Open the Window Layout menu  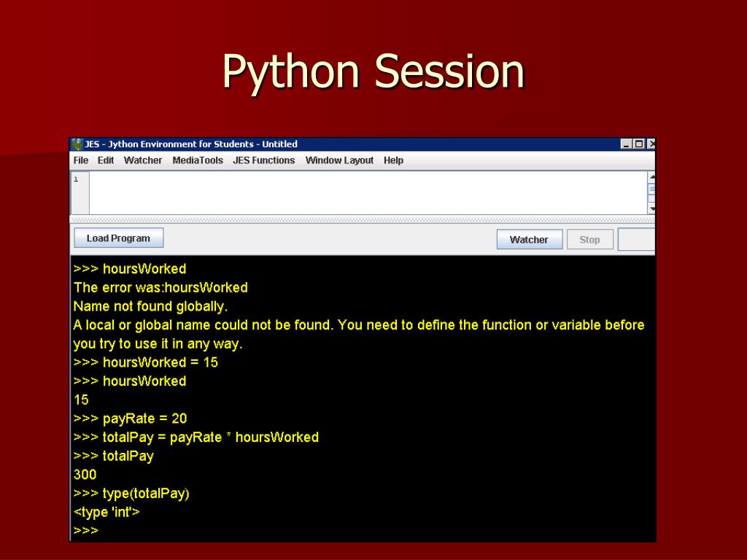tap(339, 160)
